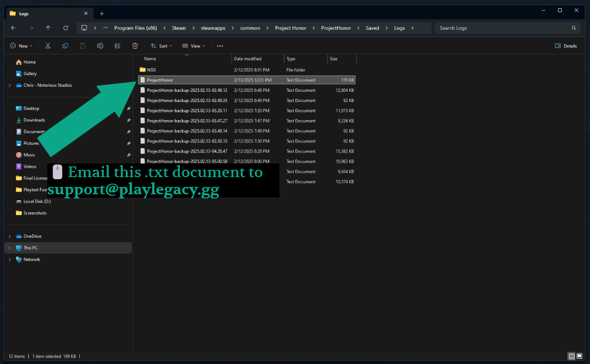This screenshot has width=590, height=364.
Task: Expand Chris - Notorious Studios tree node
Action: click(10, 85)
